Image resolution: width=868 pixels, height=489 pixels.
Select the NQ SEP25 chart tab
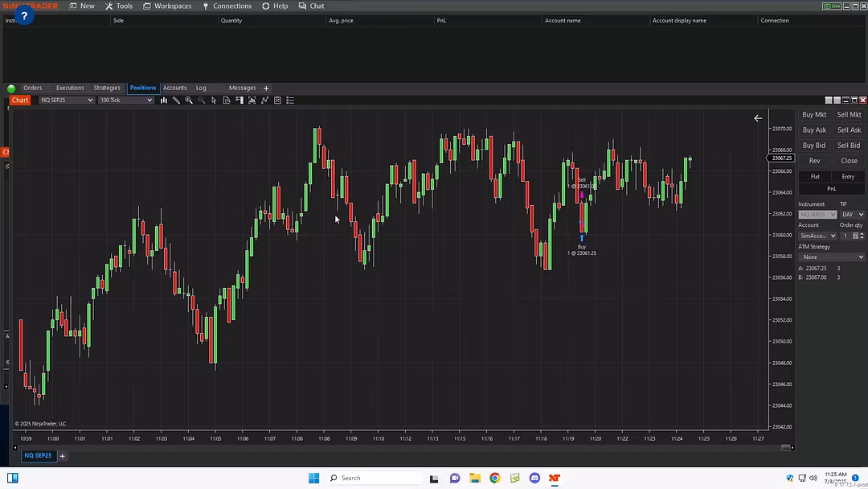(x=38, y=456)
